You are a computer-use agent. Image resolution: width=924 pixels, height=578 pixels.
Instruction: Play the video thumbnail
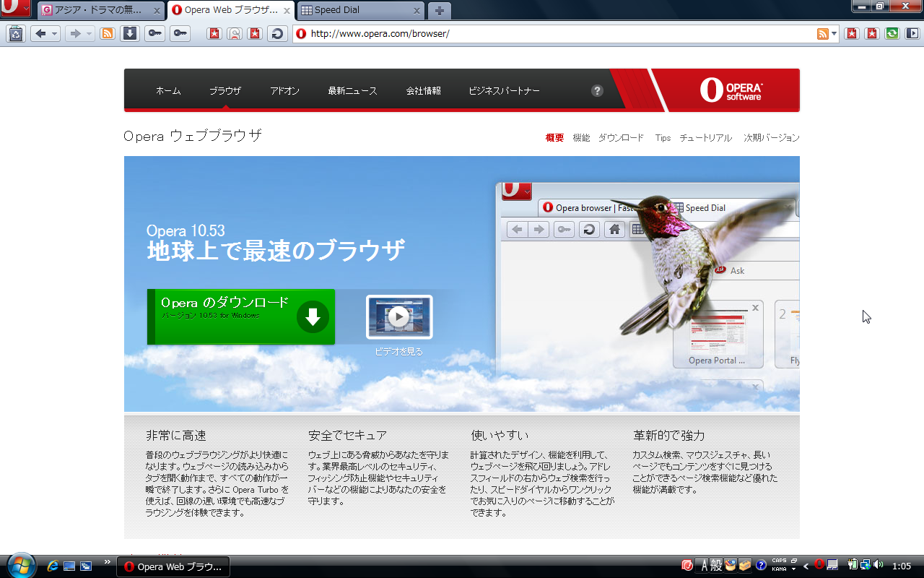point(399,316)
